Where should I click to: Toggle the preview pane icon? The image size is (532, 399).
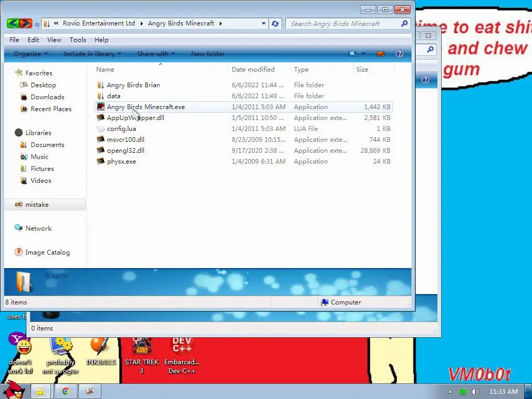[381, 54]
